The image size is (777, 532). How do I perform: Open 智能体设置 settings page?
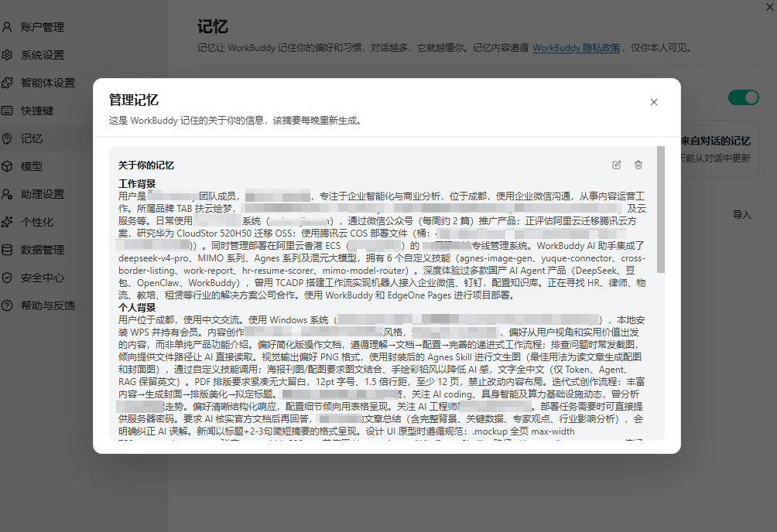tap(47, 83)
